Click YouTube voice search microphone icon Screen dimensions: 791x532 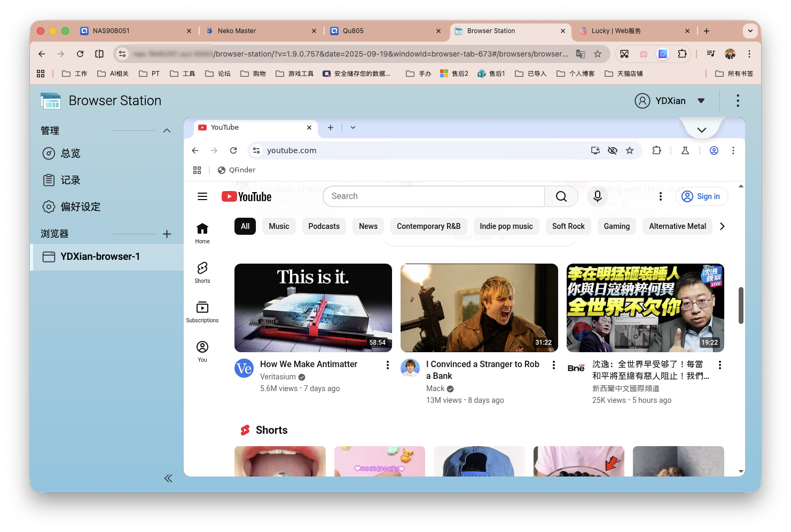pos(597,196)
